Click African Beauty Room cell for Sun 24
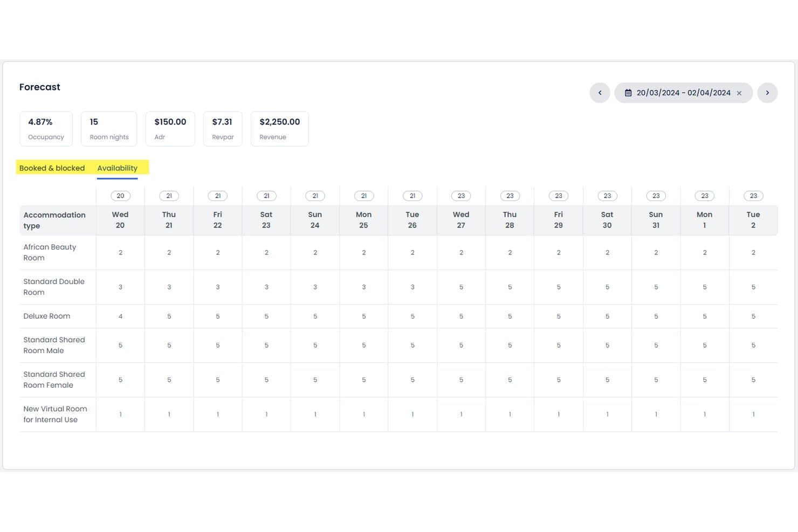The image size is (798, 532). pyautogui.click(x=315, y=253)
